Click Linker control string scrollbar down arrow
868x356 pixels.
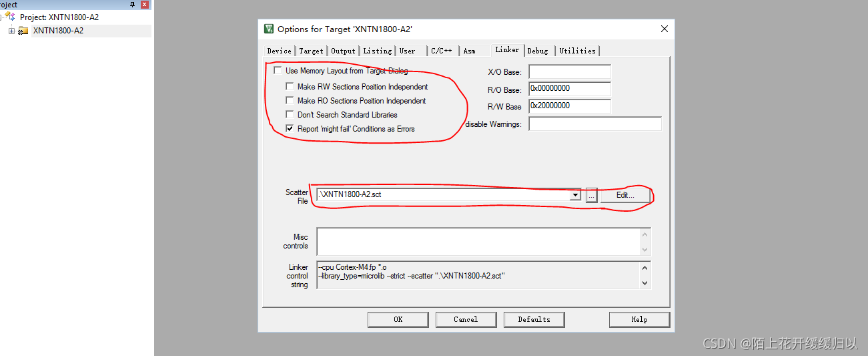pyautogui.click(x=644, y=283)
